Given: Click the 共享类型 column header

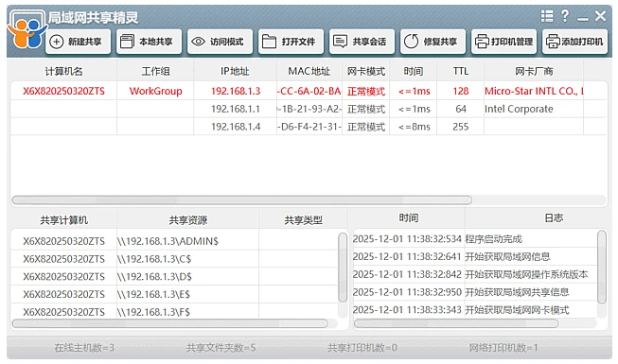Looking at the screenshot, I should 303,219.
